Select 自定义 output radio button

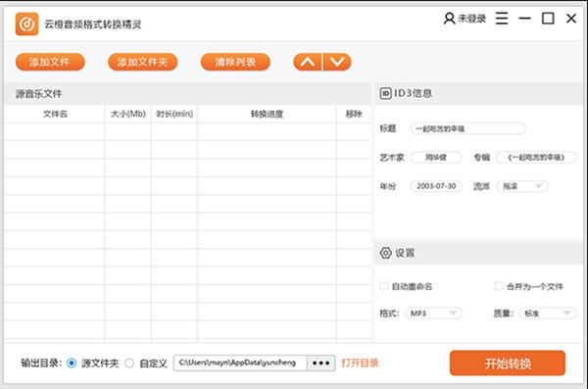click(129, 364)
